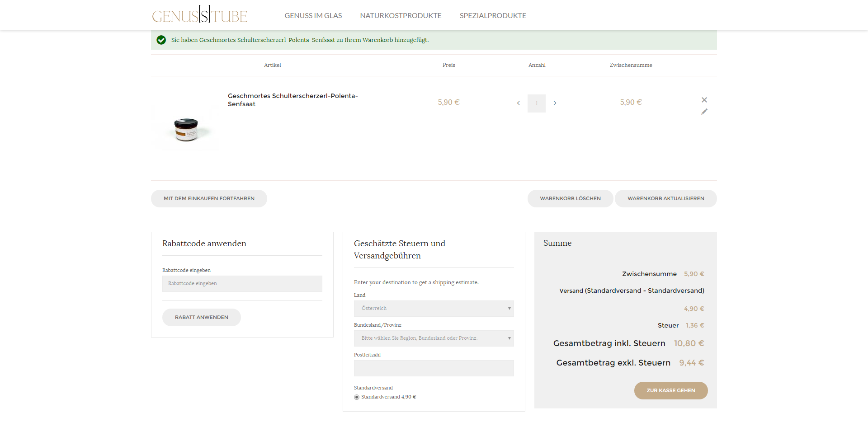Open the Naturkostprodukte menu
The height and width of the screenshot is (436, 868).
pyautogui.click(x=401, y=16)
